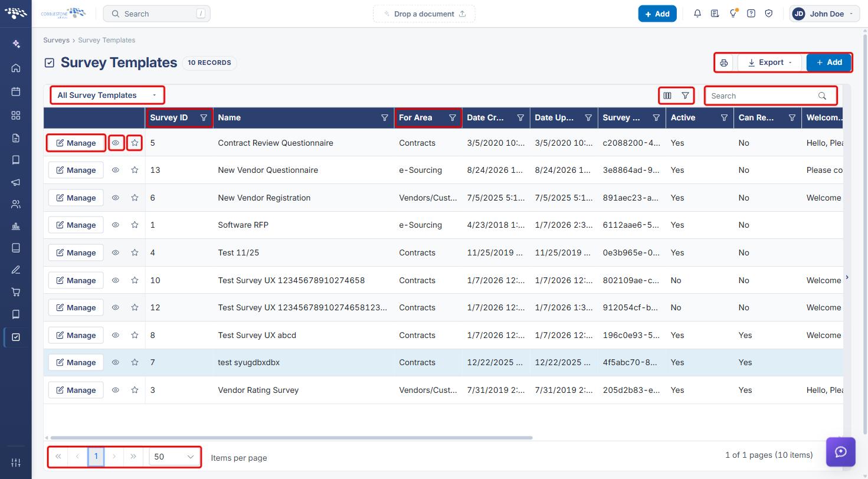Select page 1 in the pager
The height and width of the screenshot is (479, 868).
96,457
